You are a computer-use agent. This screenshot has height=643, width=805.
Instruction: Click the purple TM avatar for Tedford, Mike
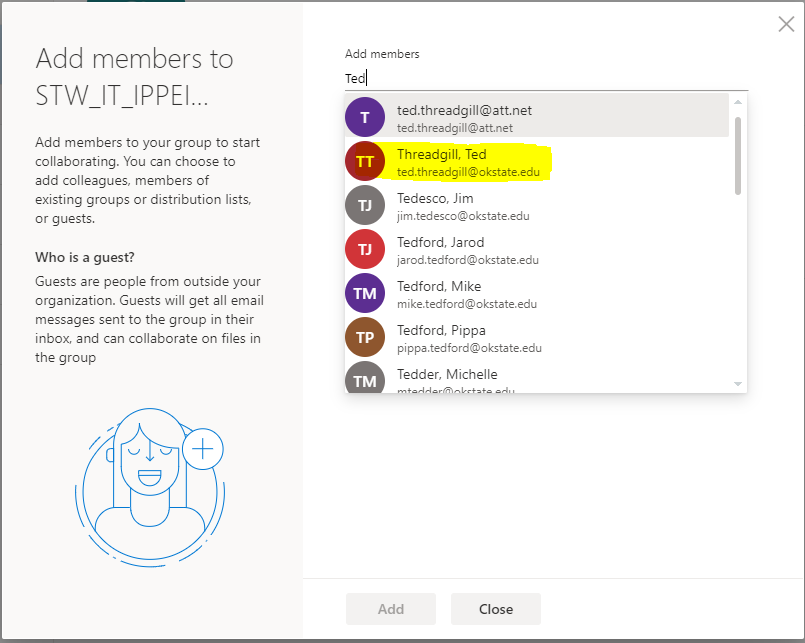[365, 293]
